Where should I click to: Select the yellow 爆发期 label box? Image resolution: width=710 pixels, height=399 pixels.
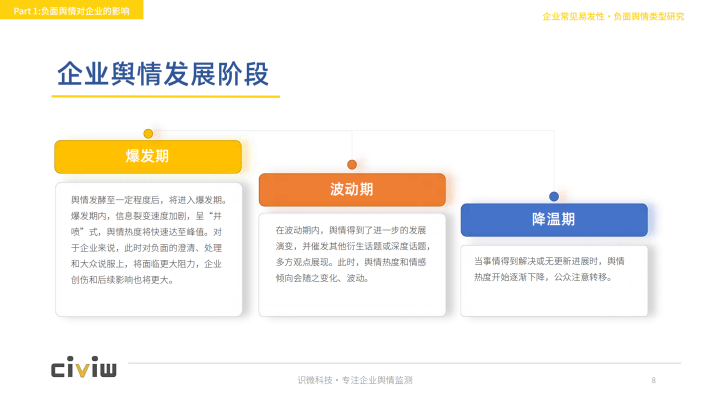click(148, 157)
